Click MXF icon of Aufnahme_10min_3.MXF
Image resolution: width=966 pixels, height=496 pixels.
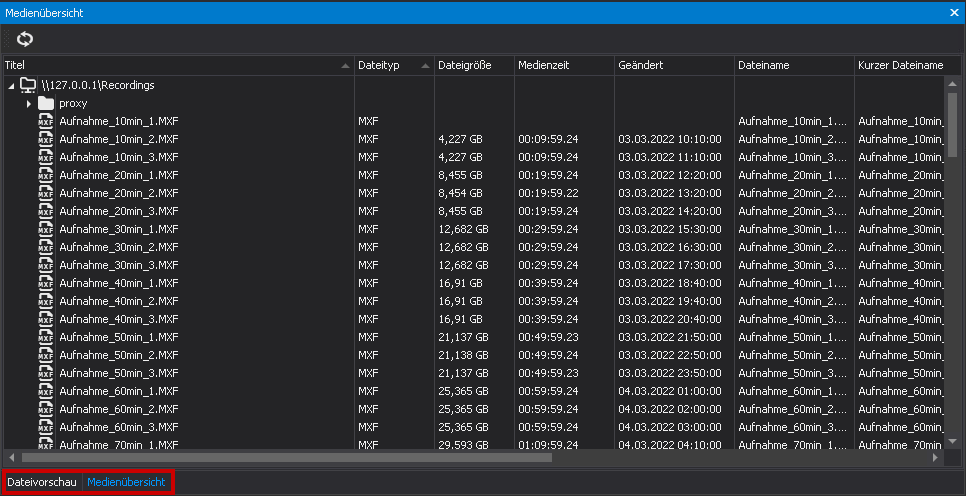tap(46, 157)
